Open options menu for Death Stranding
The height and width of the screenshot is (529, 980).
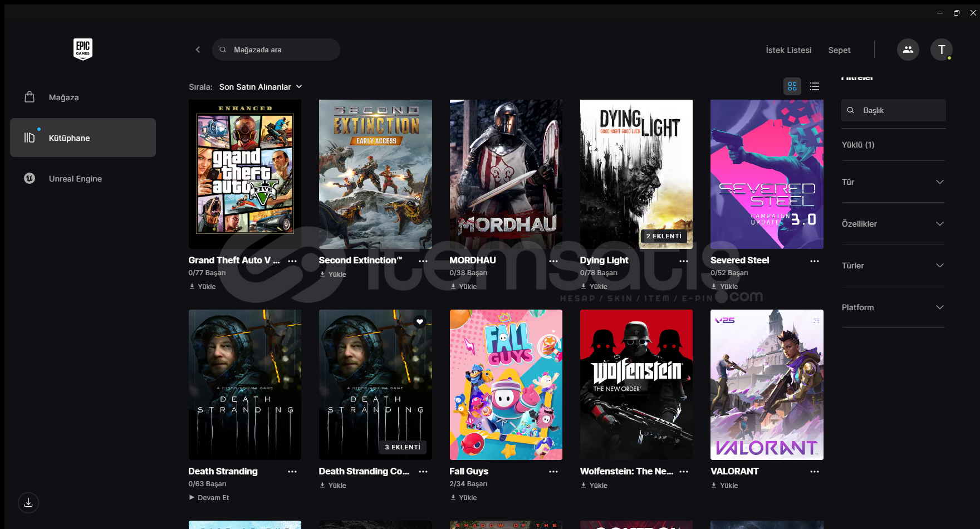pos(292,472)
